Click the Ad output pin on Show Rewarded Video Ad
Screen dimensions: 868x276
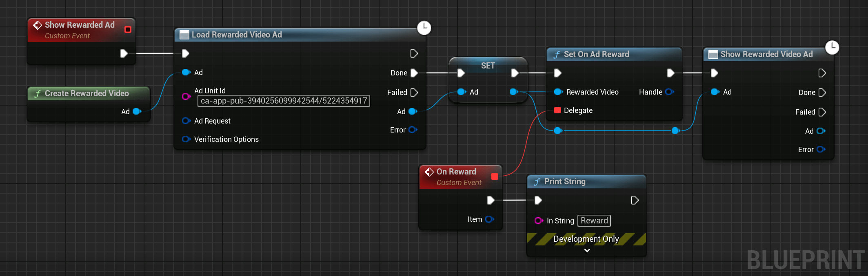click(821, 131)
